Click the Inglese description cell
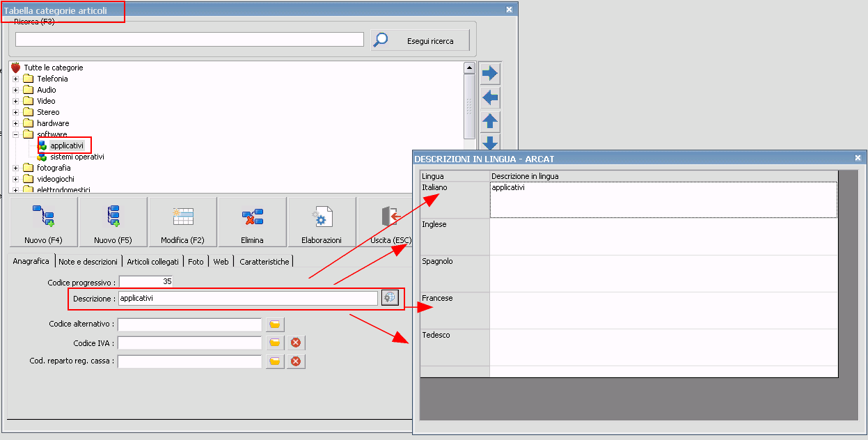Viewport: 868px width, 440px height. 663,237
